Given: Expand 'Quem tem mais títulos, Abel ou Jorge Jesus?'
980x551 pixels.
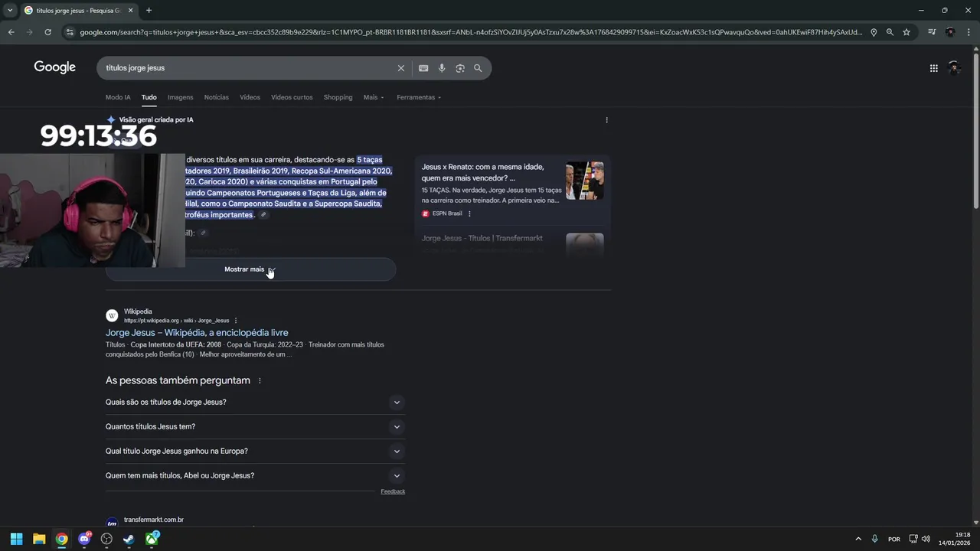Looking at the screenshot, I should pyautogui.click(x=255, y=476).
